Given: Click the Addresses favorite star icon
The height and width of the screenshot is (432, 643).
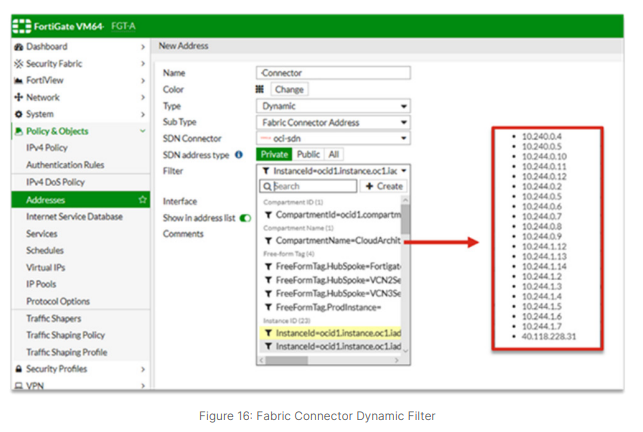Looking at the screenshot, I should pyautogui.click(x=142, y=200).
